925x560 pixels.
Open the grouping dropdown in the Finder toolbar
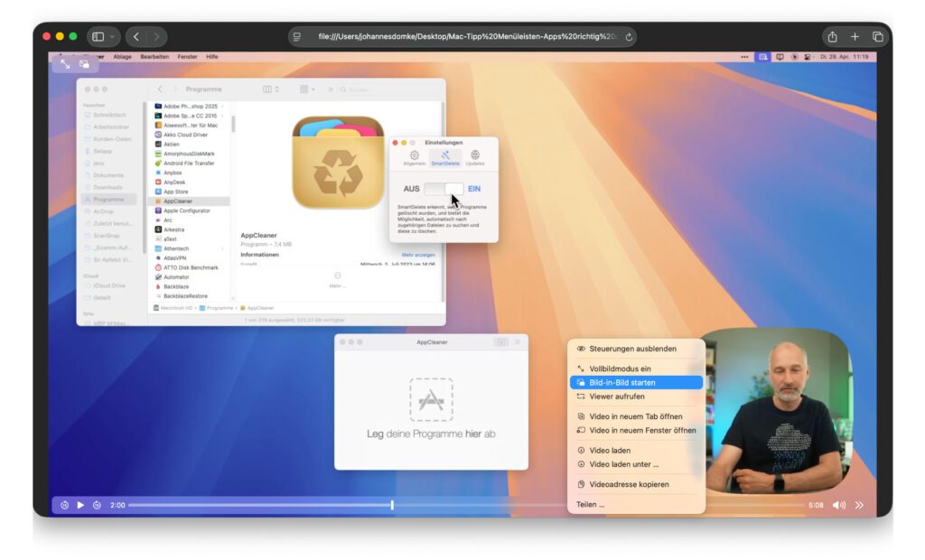click(x=306, y=89)
